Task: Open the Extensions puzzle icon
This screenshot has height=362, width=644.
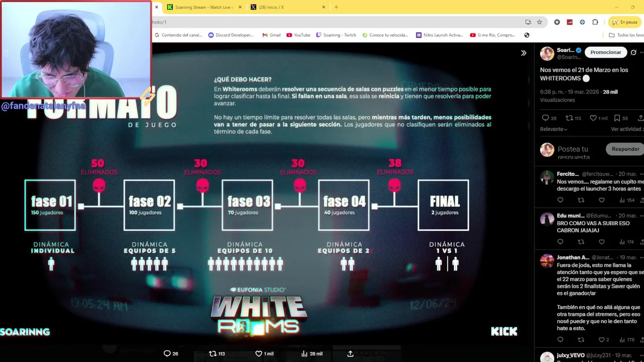Action: (x=595, y=22)
